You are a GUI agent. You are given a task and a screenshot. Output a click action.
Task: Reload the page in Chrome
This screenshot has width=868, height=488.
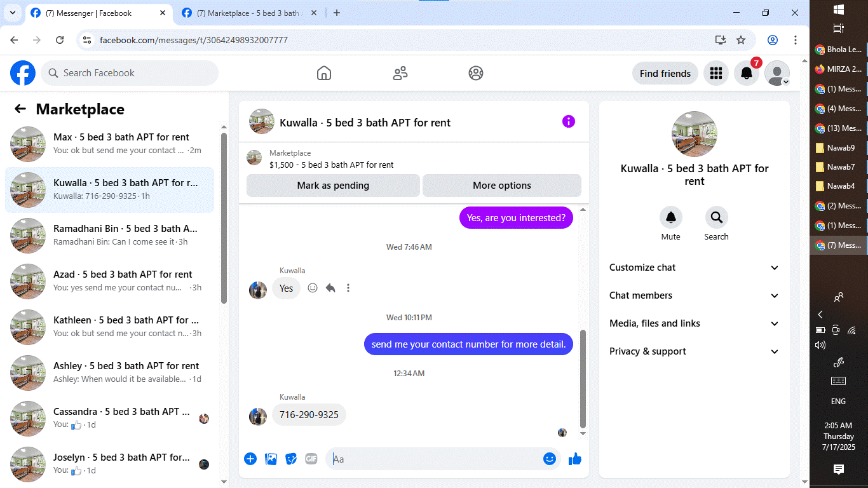click(x=60, y=40)
